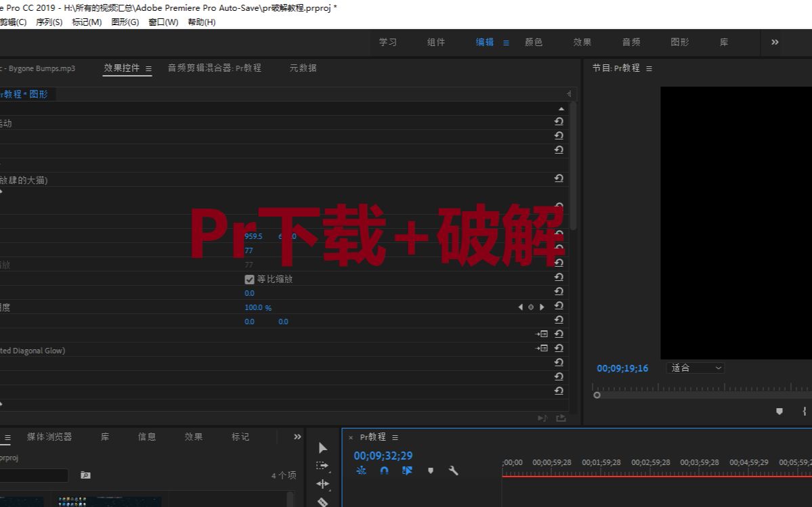Open the 适合 zoom level dropdown
The image size is (812, 507).
(695, 368)
